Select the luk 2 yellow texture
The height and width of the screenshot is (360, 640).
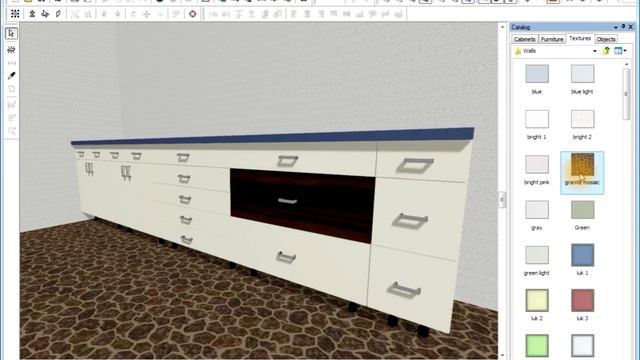[537, 300]
